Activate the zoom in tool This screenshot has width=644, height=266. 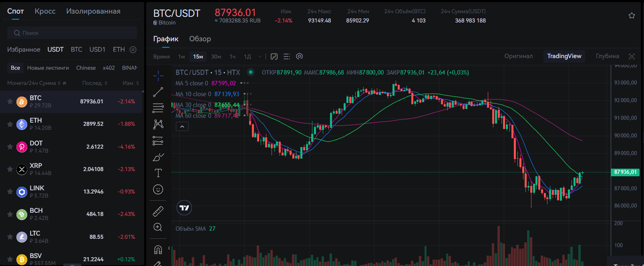pos(158,228)
